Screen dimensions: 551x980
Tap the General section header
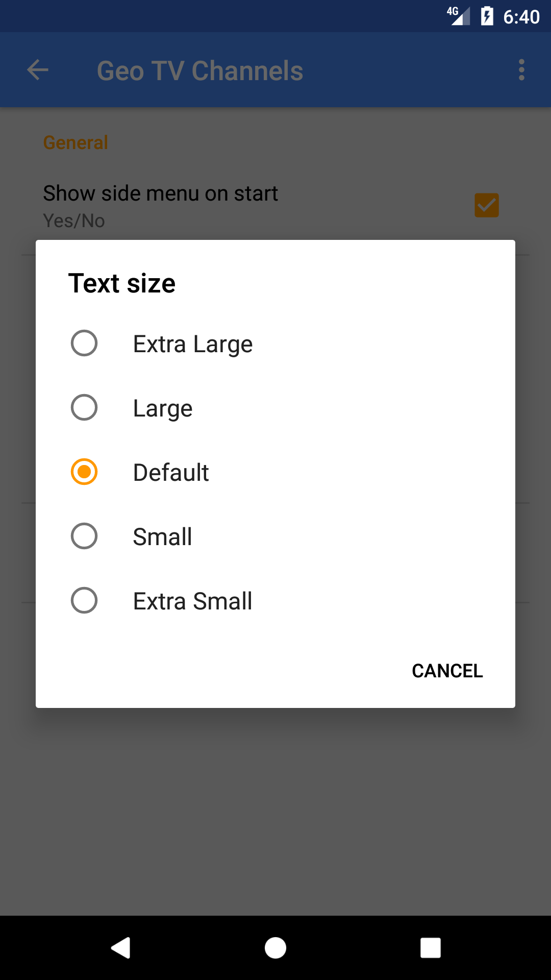click(x=76, y=142)
